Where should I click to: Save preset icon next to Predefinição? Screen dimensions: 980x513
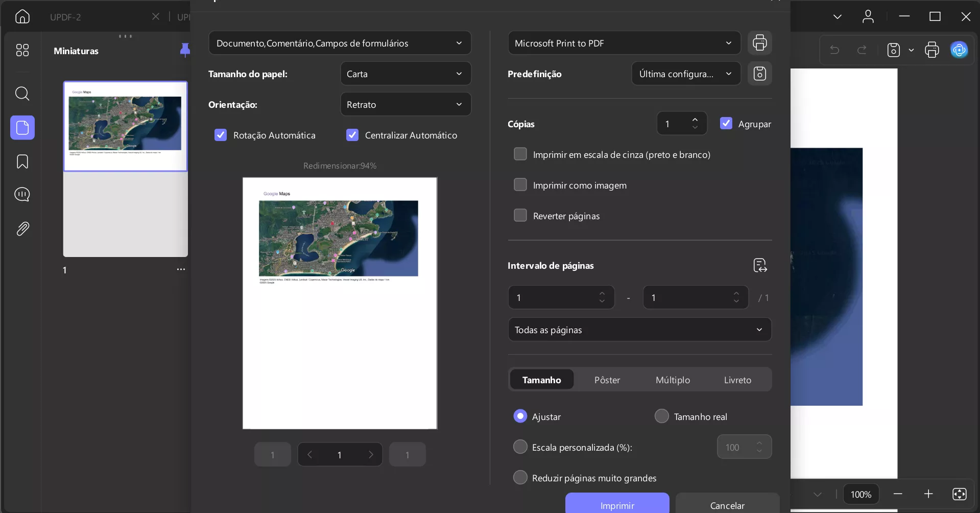pos(760,74)
